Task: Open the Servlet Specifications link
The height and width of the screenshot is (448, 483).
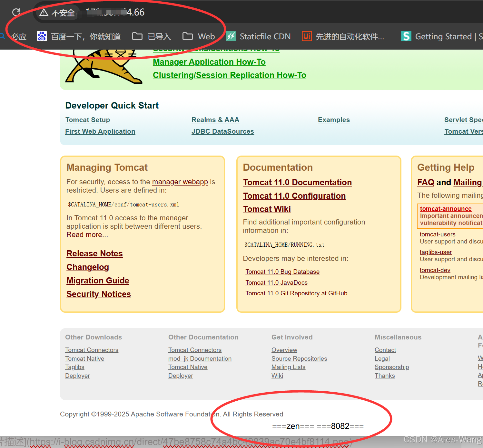Action: [x=464, y=120]
